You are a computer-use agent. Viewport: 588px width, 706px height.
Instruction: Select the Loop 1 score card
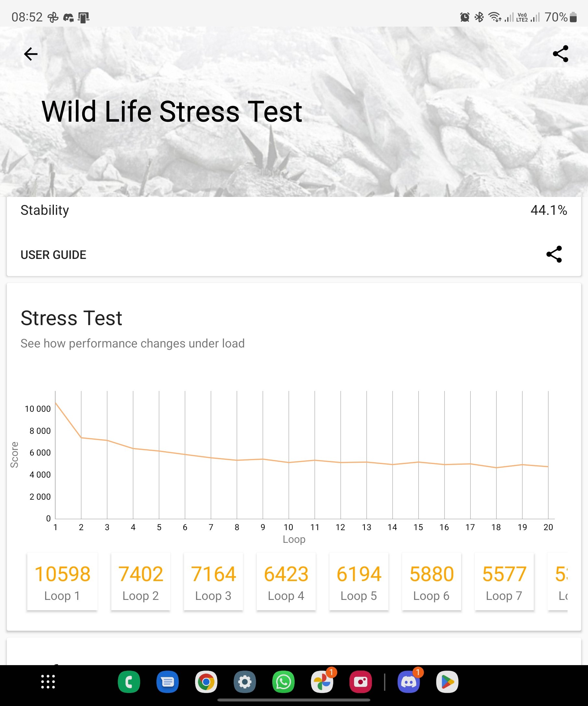63,581
